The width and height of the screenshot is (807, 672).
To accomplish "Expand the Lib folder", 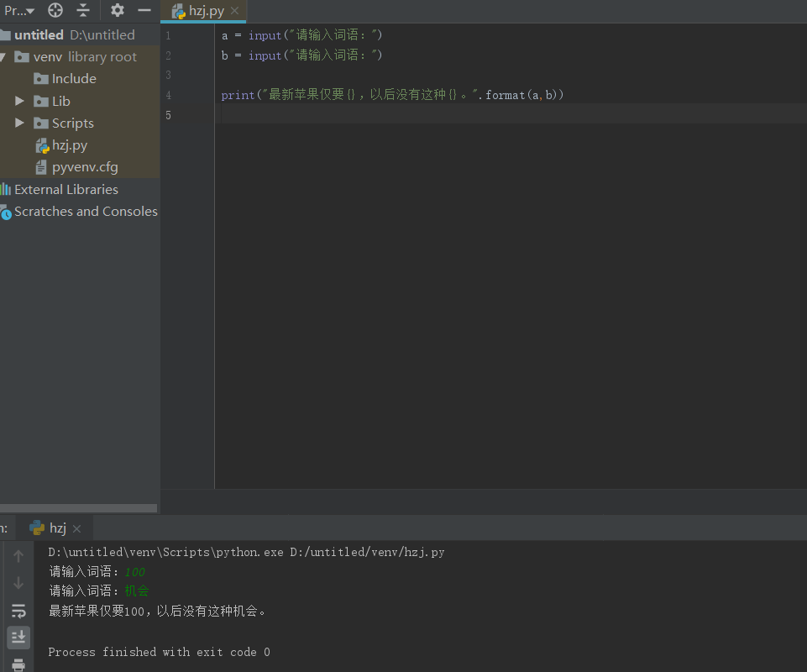I will click(x=19, y=101).
